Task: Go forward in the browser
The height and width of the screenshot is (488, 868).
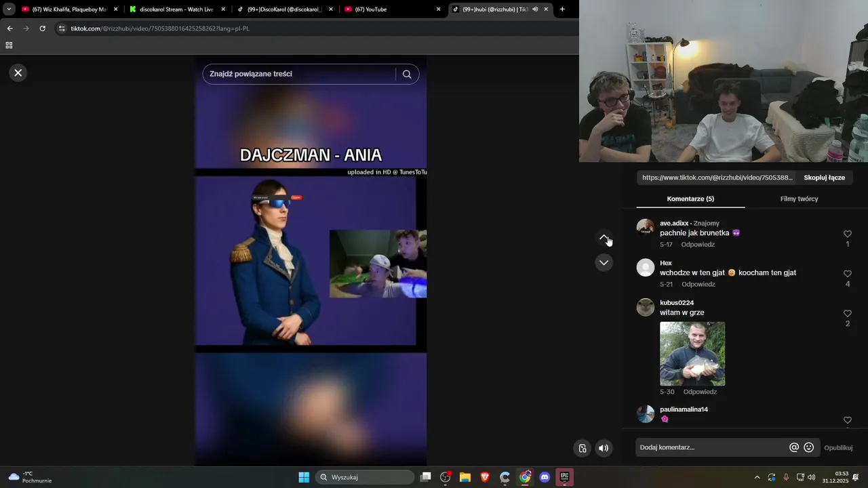Action: coord(26,28)
